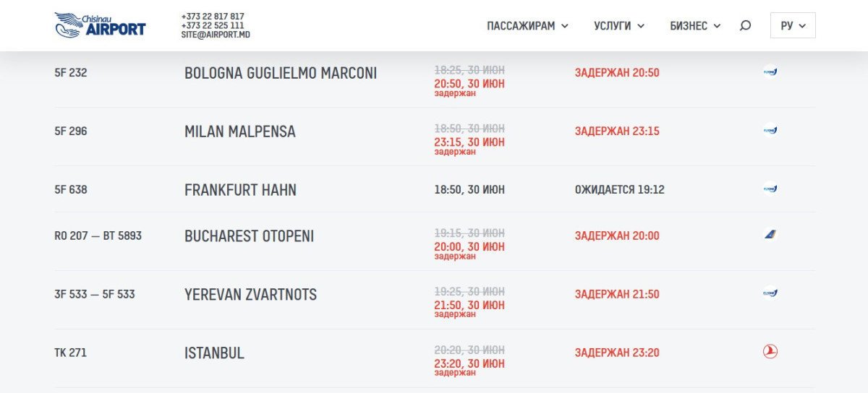Click the Turkish Airlines logo for TK 271

click(770, 352)
